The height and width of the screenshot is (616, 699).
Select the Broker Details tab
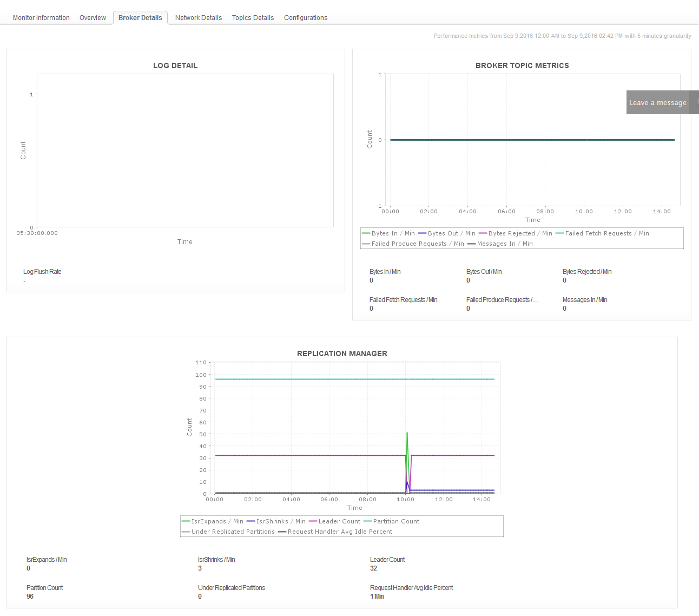pyautogui.click(x=140, y=18)
